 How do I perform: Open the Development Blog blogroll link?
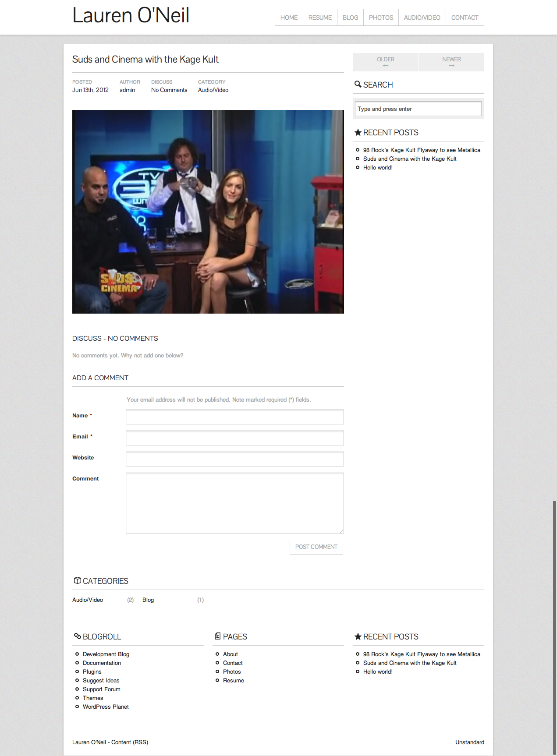coord(106,654)
